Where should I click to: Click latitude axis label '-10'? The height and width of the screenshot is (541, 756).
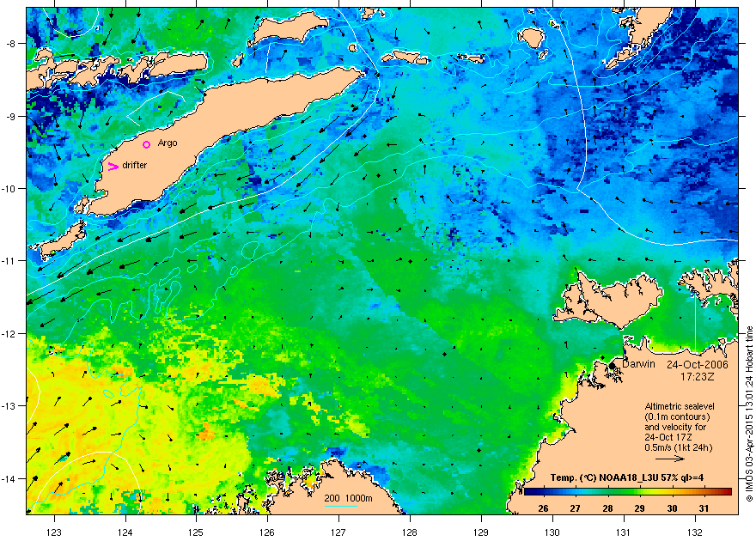pyautogui.click(x=9, y=188)
